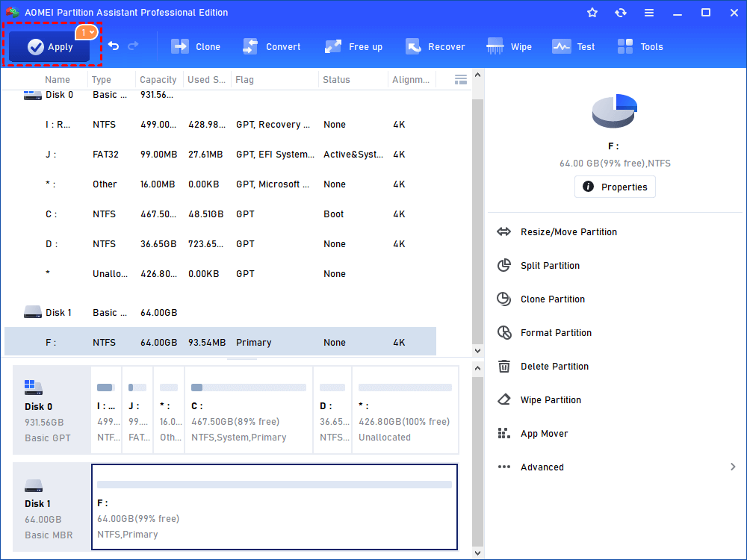Choose Delete Partition

click(x=554, y=366)
